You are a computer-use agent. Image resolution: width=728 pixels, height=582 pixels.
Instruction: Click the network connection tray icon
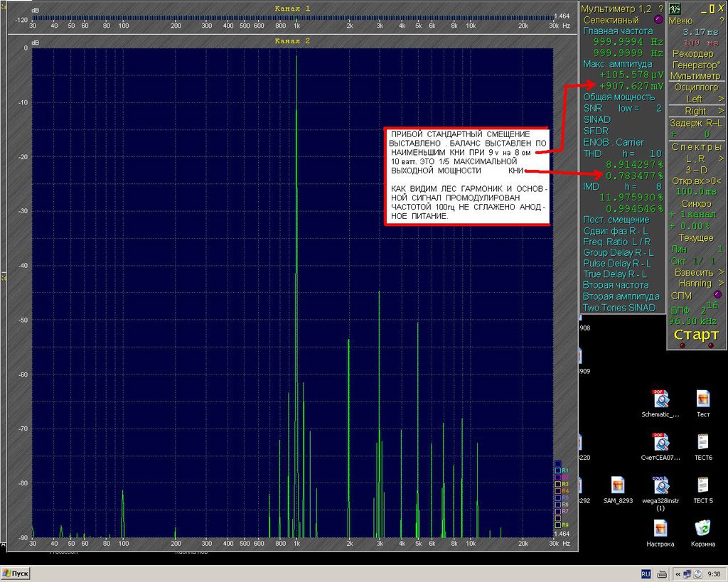[687, 574]
